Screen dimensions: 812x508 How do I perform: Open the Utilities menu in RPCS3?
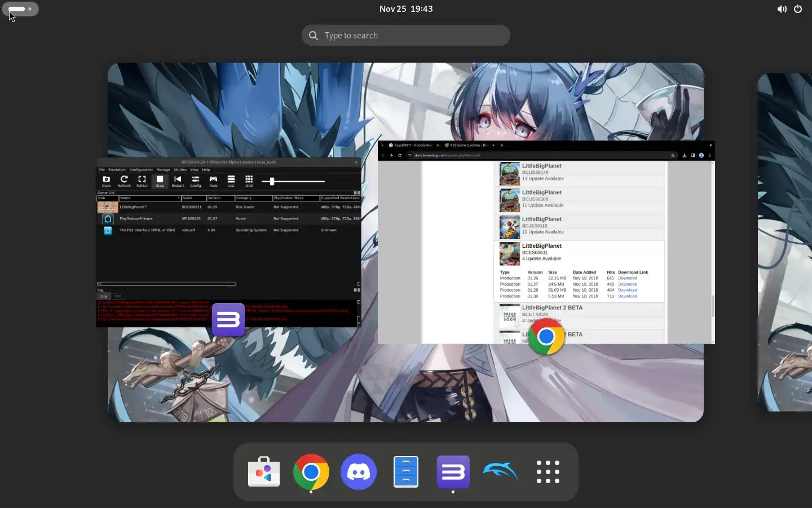pyautogui.click(x=180, y=169)
